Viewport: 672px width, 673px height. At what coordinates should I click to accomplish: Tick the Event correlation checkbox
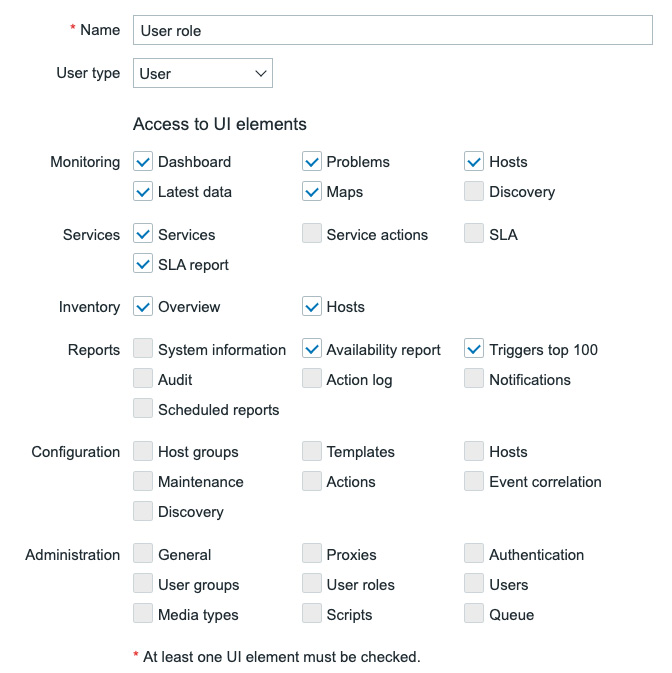coord(474,482)
